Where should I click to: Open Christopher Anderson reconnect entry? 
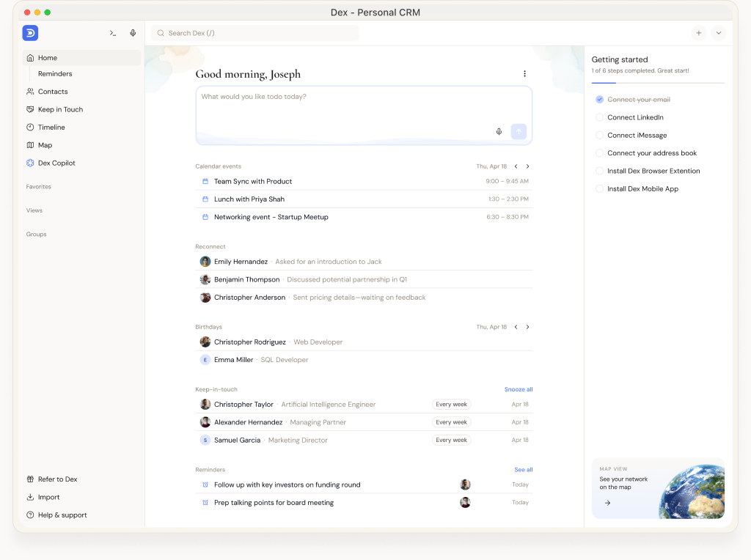click(364, 298)
